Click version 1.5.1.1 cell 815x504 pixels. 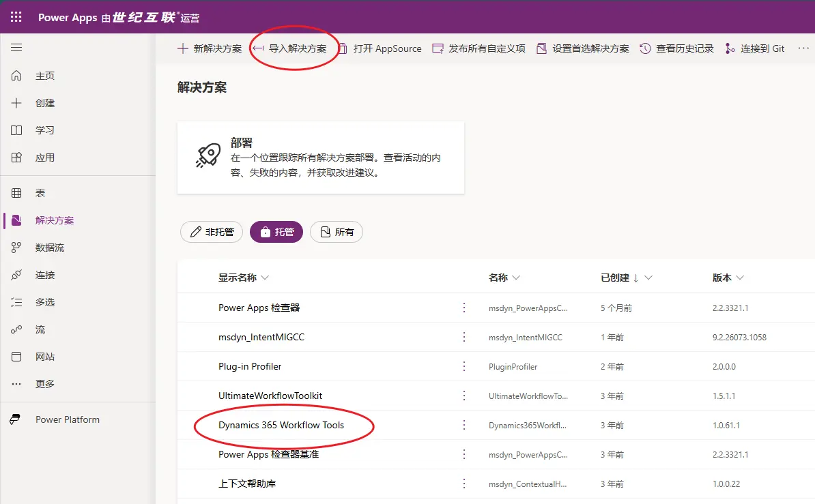pyautogui.click(x=724, y=396)
